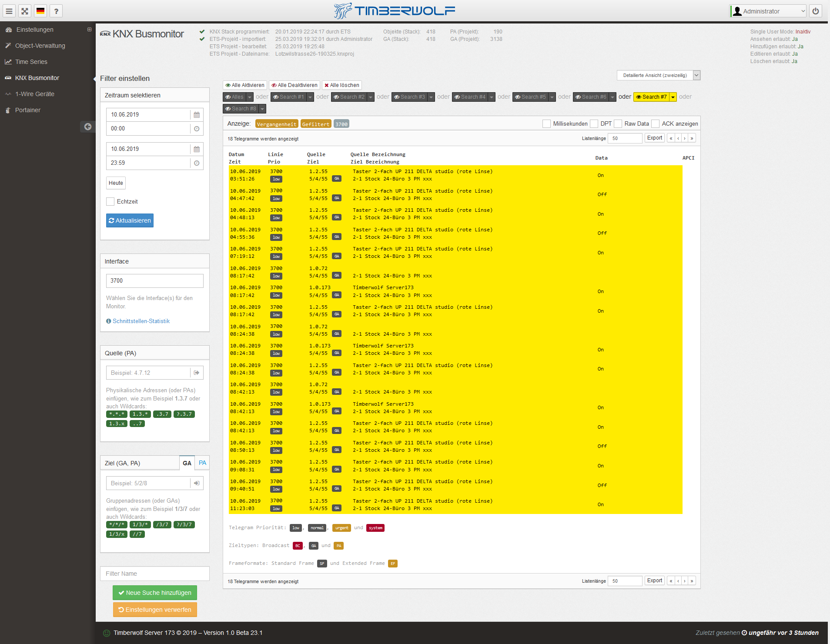Image resolution: width=830 pixels, height=644 pixels.
Task: Click the EF extended frame legend badge
Action: coord(393,564)
